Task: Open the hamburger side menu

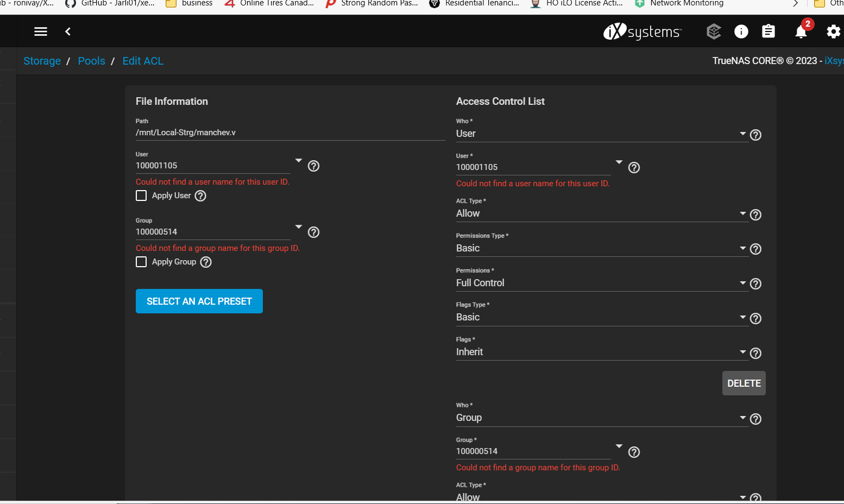Action: pos(41,31)
